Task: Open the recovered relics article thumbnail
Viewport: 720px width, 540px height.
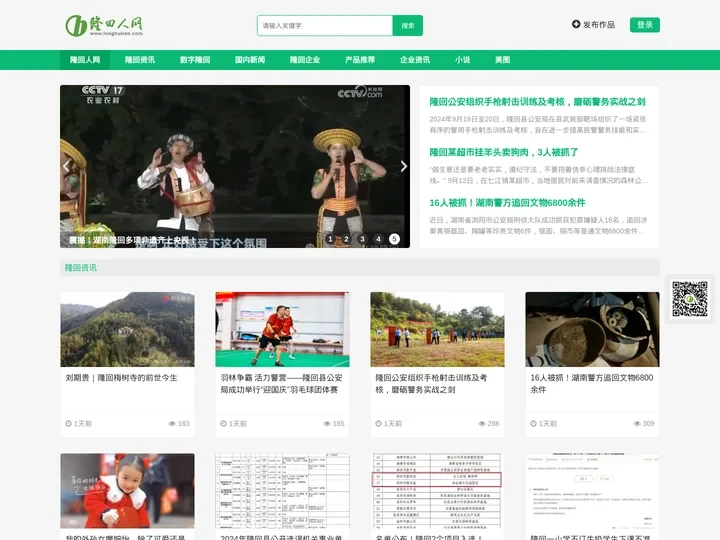Action: [592, 329]
